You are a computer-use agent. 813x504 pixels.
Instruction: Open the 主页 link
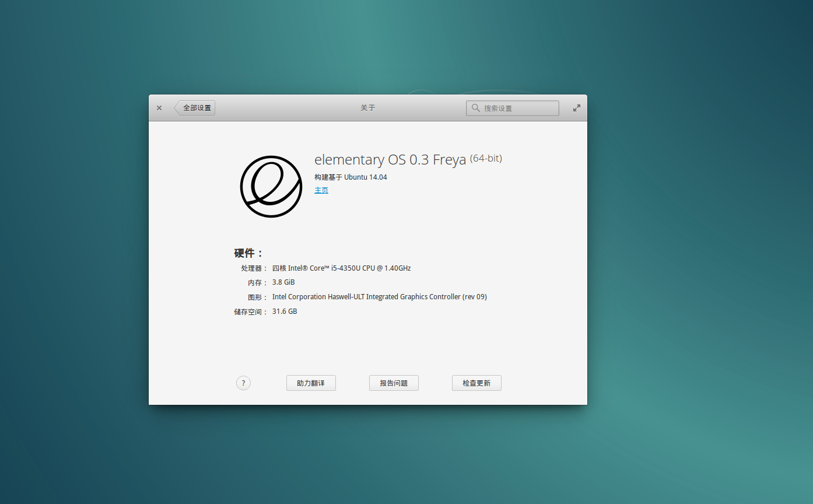click(x=321, y=190)
